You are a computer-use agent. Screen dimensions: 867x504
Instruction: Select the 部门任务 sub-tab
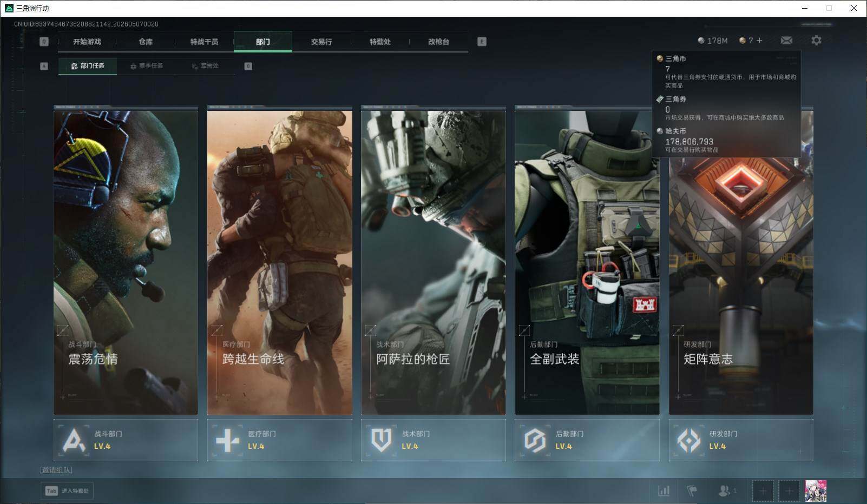(x=88, y=66)
